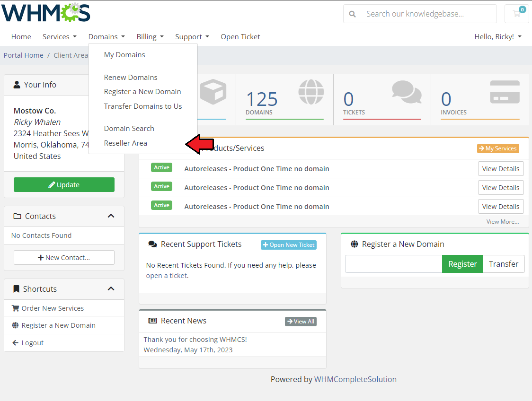The image size is (532, 401).
Task: Click the View All news button
Action: coord(301,322)
